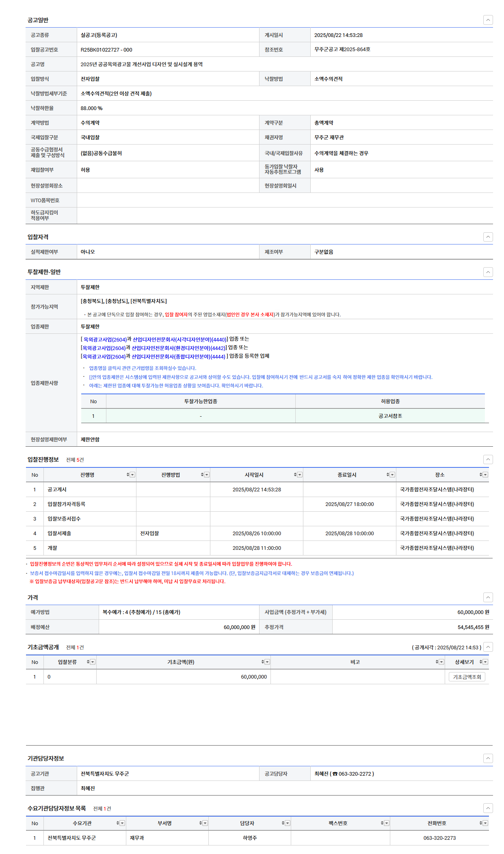Screen dimensions: 504x854
Task: Sort the 장소 column
Action: pyautogui.click(x=480, y=475)
